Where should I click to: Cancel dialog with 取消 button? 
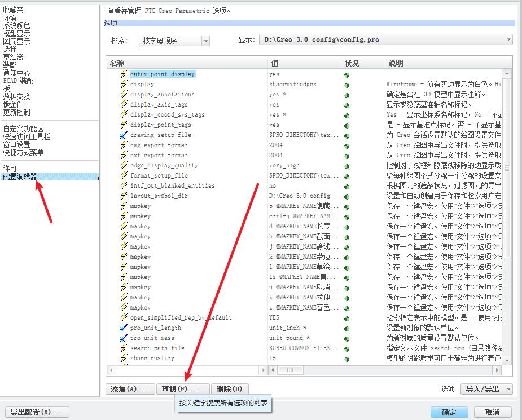point(492,412)
